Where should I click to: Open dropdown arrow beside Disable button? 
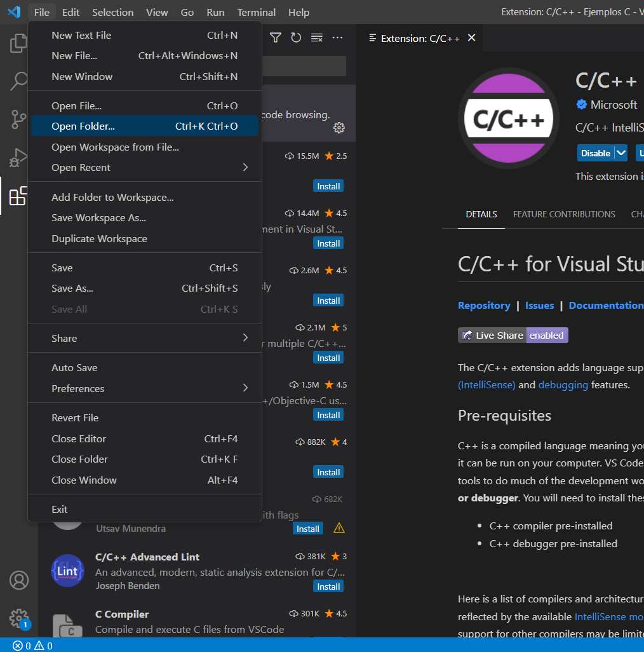[621, 153]
